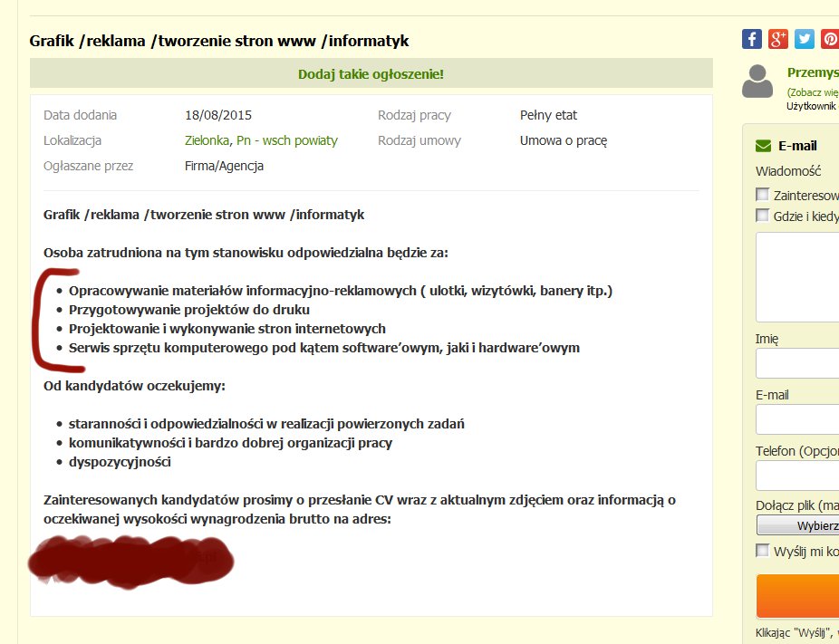Screen dimensions: 839x644
Task: Click the Pinterest share icon
Action: 829,39
